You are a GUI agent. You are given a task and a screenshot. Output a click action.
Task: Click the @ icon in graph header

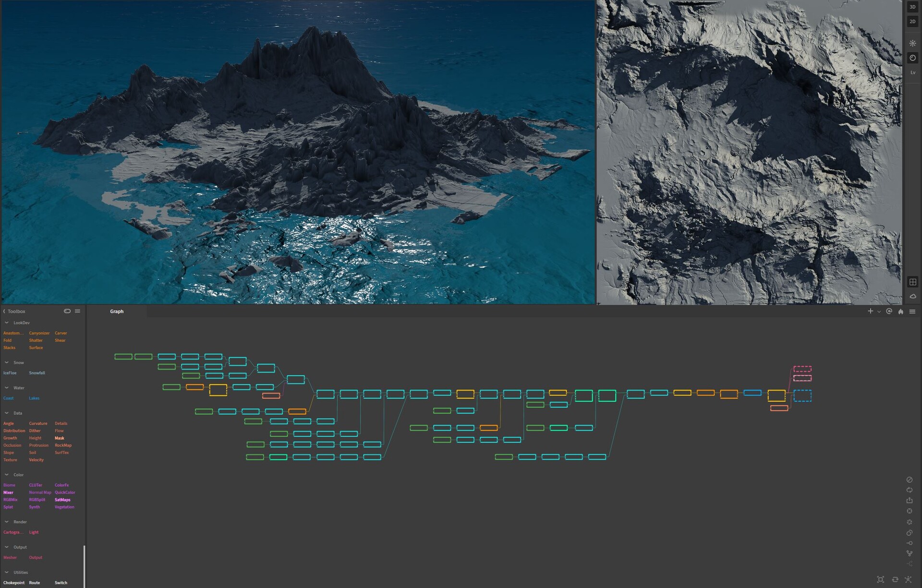[x=889, y=311]
